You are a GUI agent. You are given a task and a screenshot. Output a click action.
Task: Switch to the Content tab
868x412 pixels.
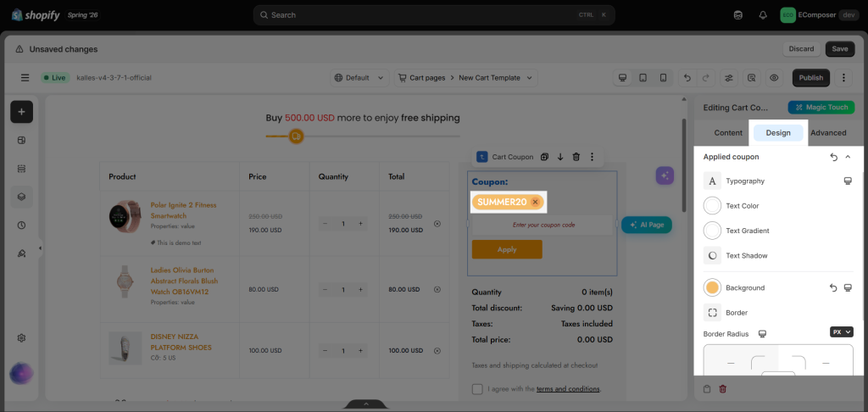[728, 133]
